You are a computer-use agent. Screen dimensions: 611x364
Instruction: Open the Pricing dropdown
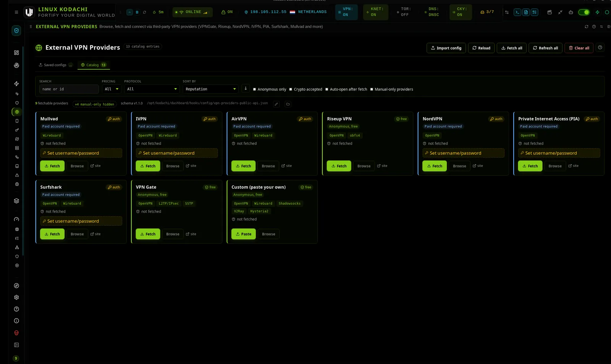pos(112,89)
